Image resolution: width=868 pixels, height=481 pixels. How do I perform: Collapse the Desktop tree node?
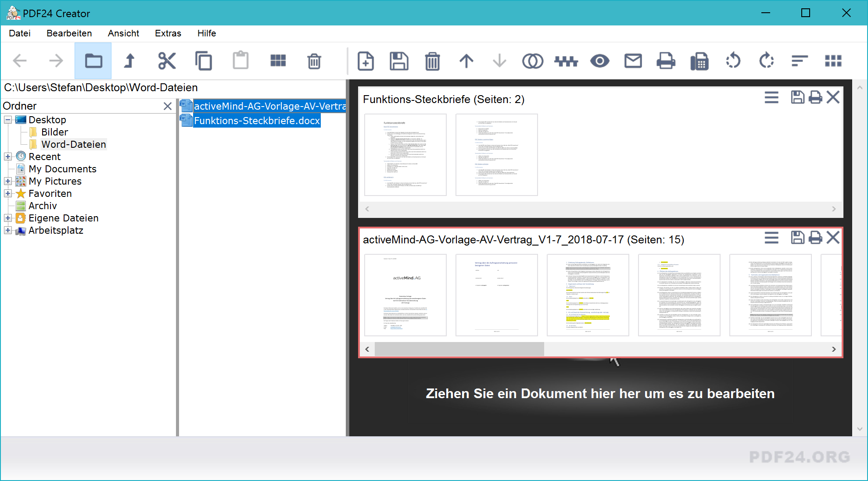[7, 119]
